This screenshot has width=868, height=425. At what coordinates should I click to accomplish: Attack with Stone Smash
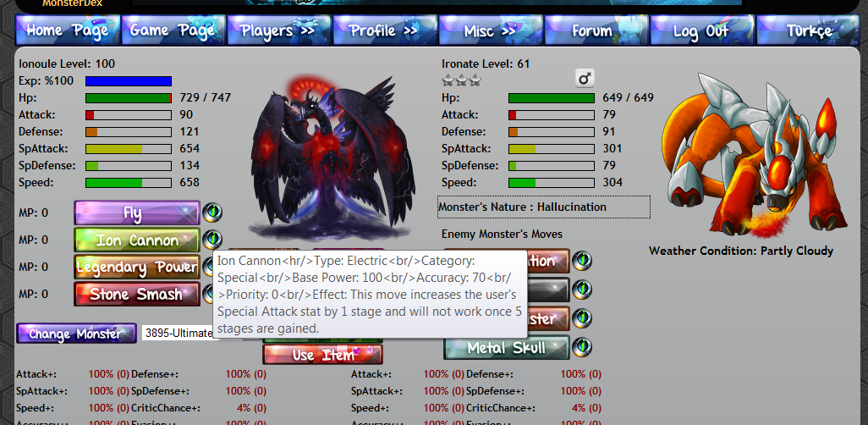click(x=137, y=294)
